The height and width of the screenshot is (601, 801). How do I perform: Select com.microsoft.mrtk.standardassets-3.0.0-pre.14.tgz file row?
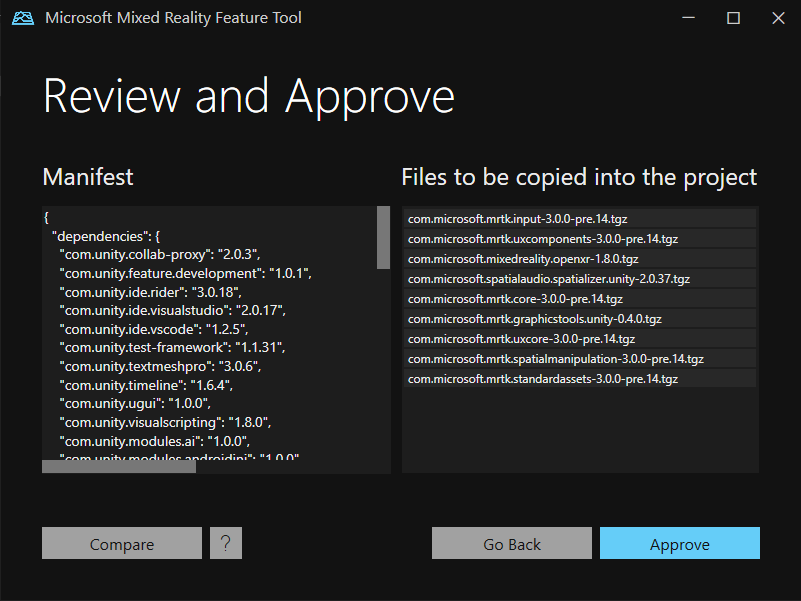click(x=580, y=379)
